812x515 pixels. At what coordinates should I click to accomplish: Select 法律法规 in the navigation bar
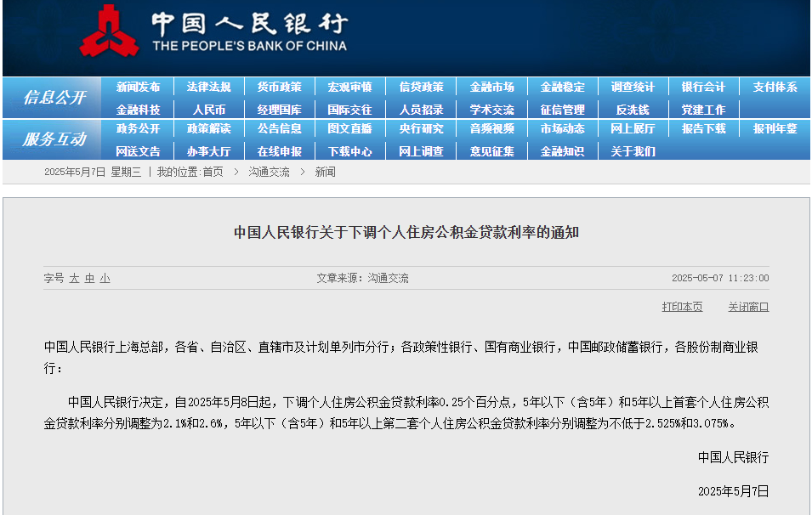tap(208, 87)
